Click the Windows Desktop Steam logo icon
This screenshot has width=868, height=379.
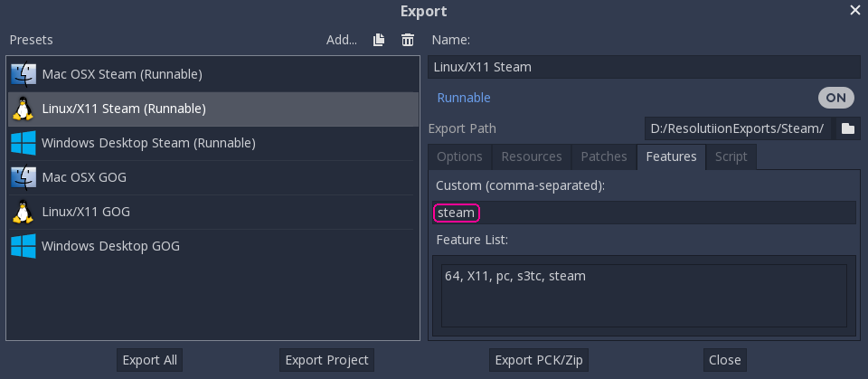pyautogui.click(x=24, y=143)
